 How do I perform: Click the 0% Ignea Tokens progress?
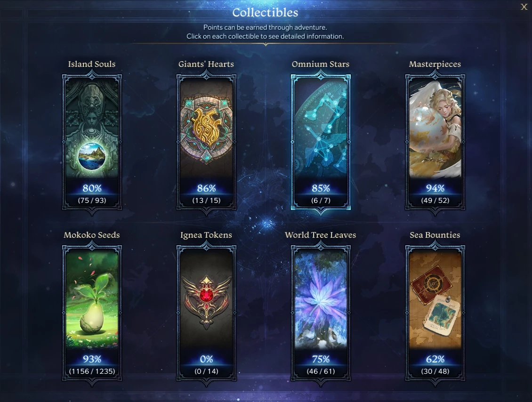206,359
